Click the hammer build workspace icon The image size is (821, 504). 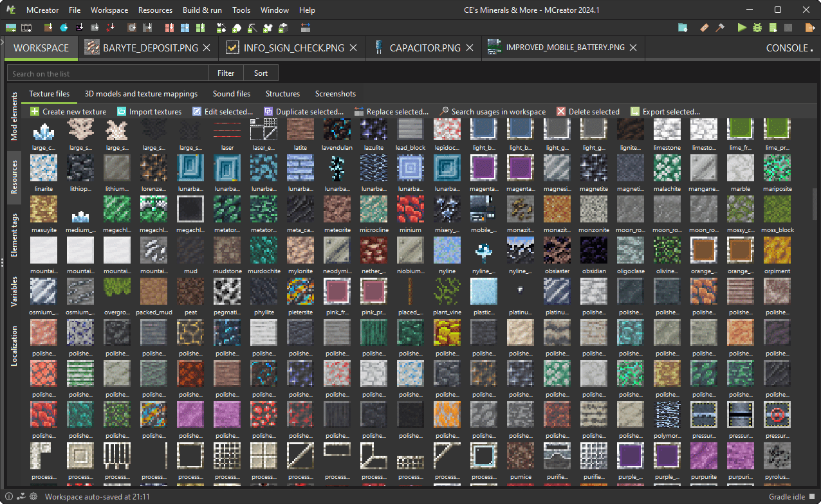click(720, 28)
